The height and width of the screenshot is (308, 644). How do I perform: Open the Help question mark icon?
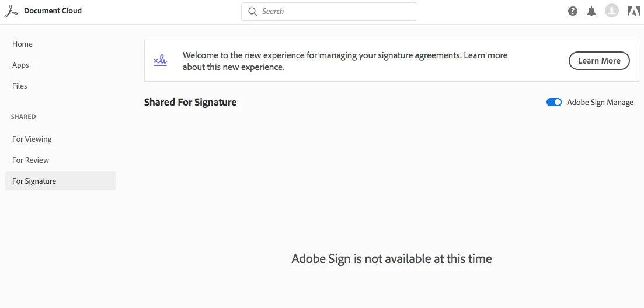click(573, 11)
